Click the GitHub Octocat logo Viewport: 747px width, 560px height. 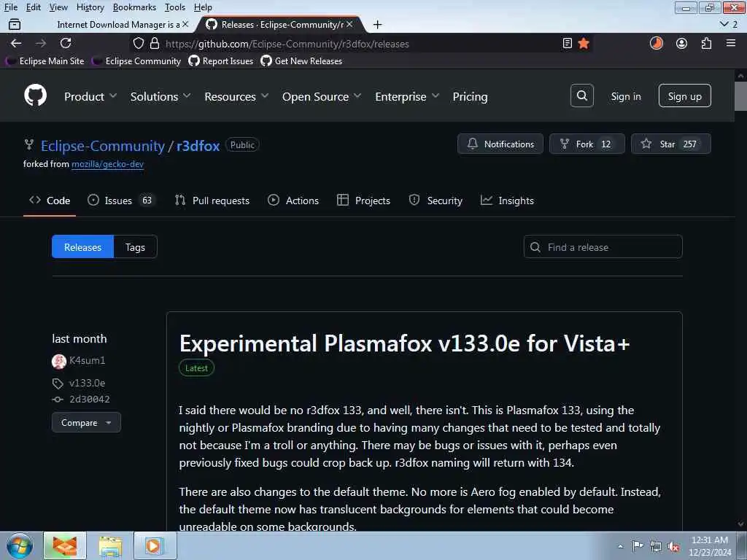click(35, 96)
